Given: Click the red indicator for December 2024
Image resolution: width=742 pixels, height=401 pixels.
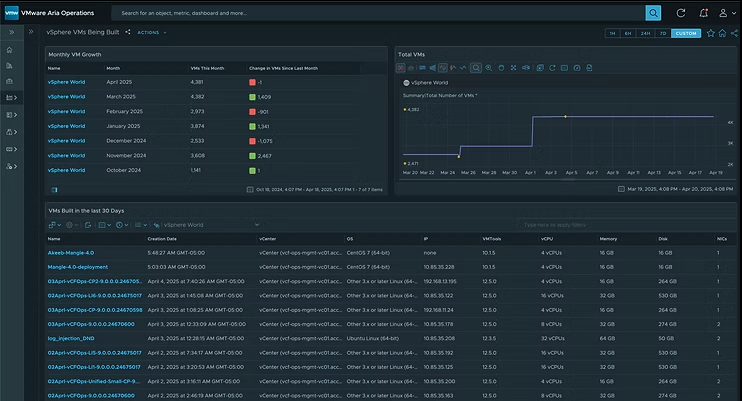Looking at the screenshot, I should (252, 141).
